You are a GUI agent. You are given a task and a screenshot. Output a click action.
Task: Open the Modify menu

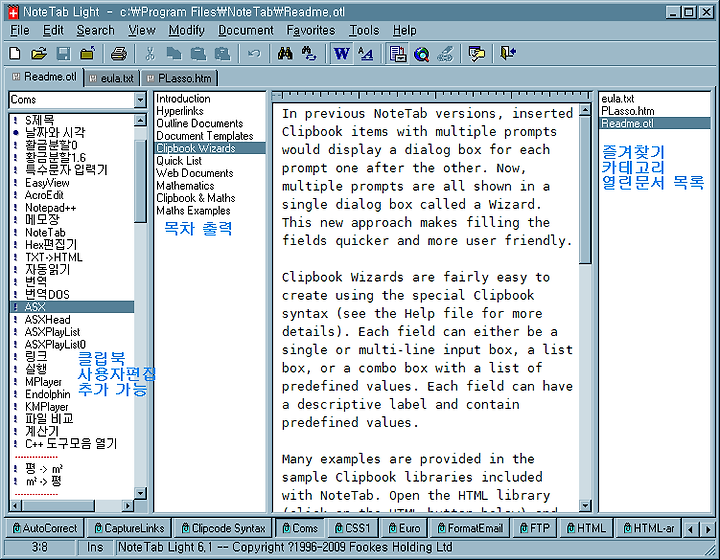186,30
